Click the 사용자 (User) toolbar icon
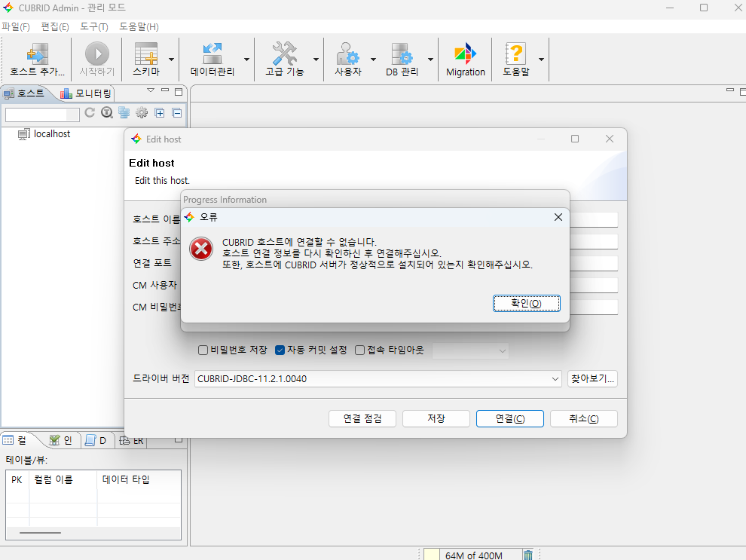 [x=348, y=54]
